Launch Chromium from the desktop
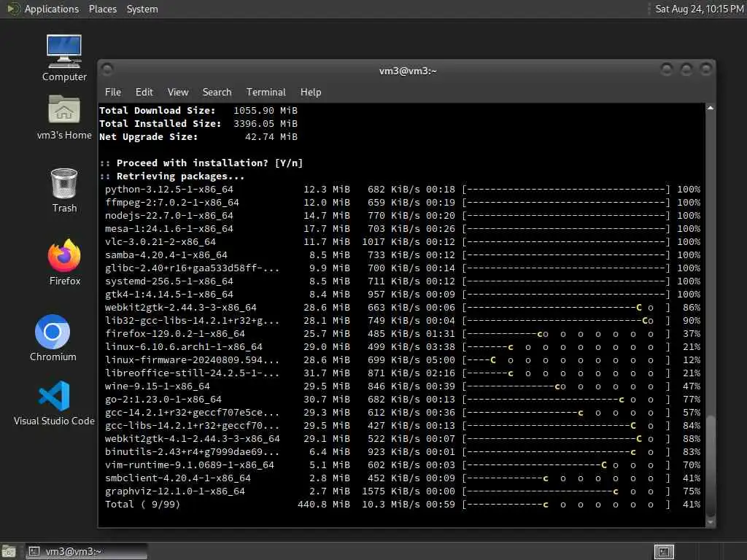The height and width of the screenshot is (560, 747). pos(53,338)
